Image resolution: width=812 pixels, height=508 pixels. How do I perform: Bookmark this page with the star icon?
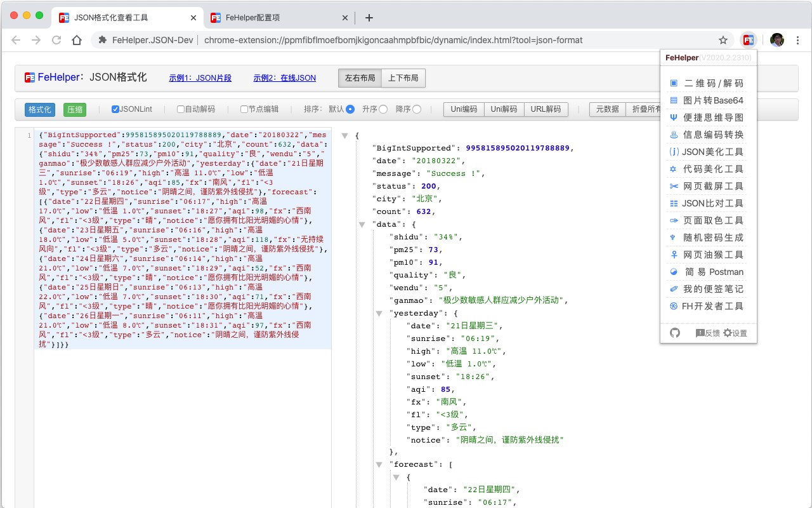click(723, 40)
